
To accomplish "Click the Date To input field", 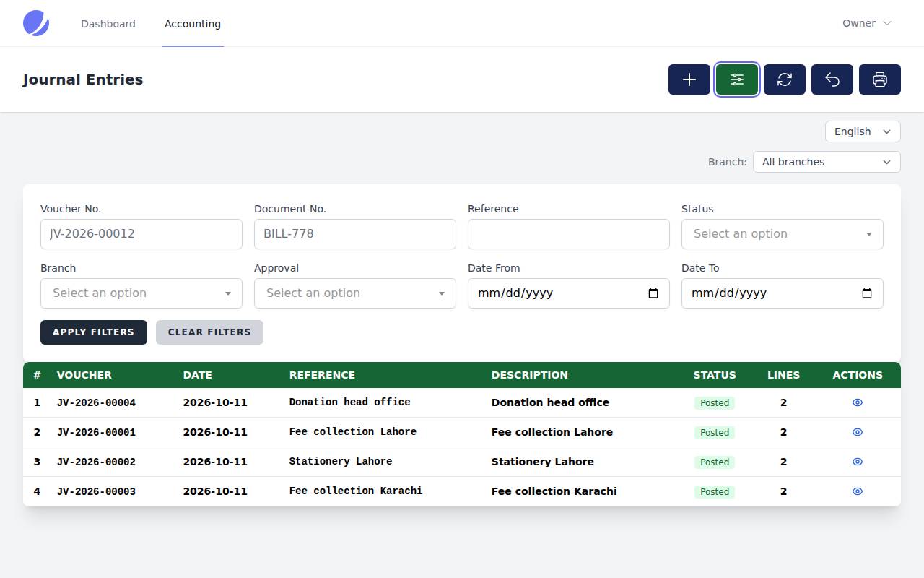I will (x=783, y=293).
